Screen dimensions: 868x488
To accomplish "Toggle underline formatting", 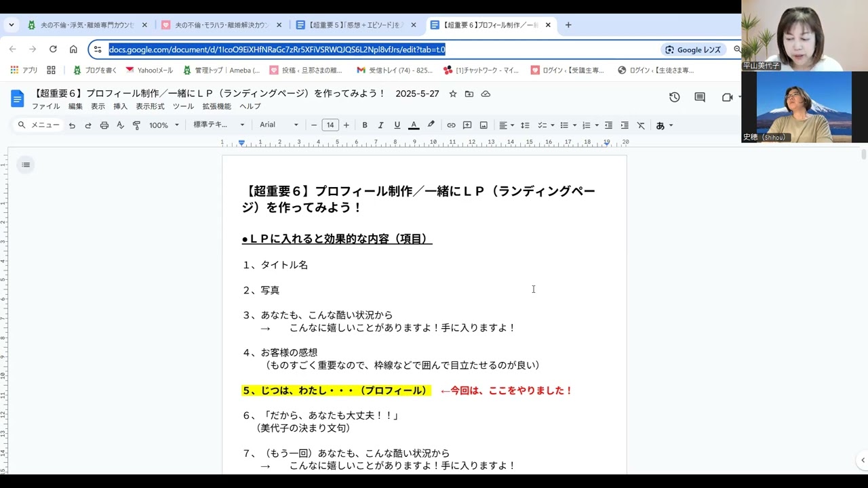I will [397, 125].
